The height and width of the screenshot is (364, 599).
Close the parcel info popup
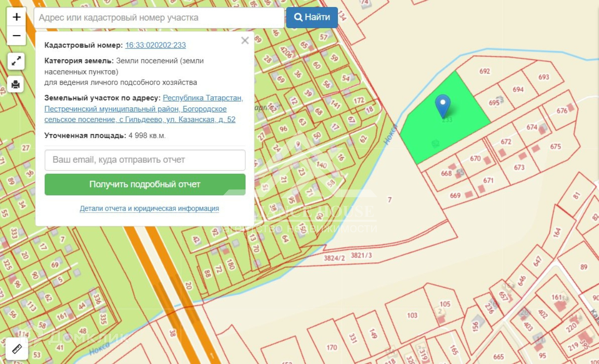[x=245, y=41]
